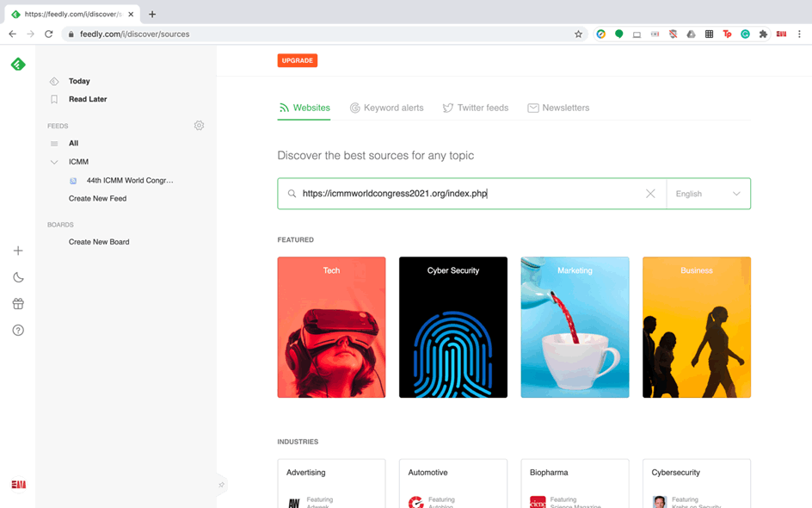The height and width of the screenshot is (508, 812).
Task: Bookmark this page with star icon
Action: coord(578,34)
